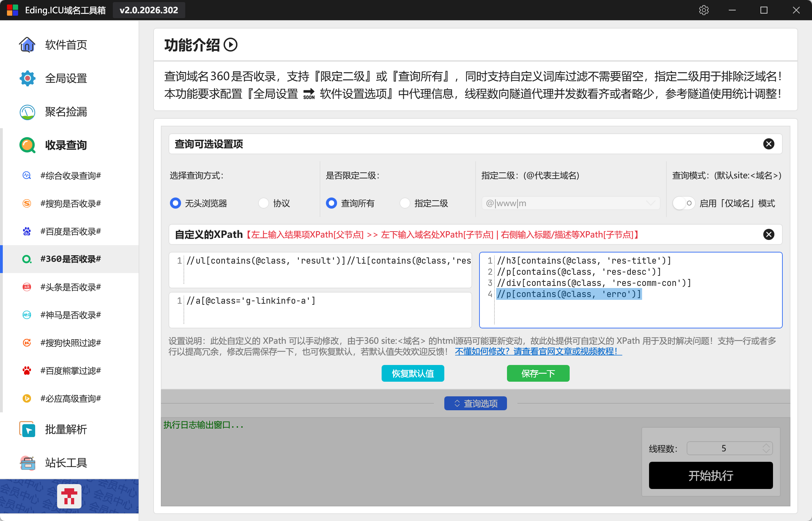Increase the 线程数 spinner value
Viewport: 812px width, 521px height.
[x=766, y=445]
